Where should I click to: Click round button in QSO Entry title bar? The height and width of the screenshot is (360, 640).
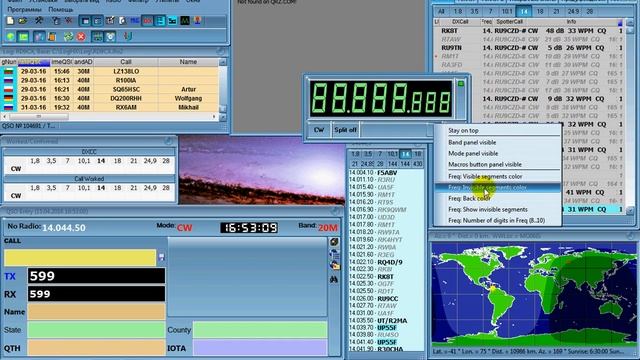click(x=335, y=211)
